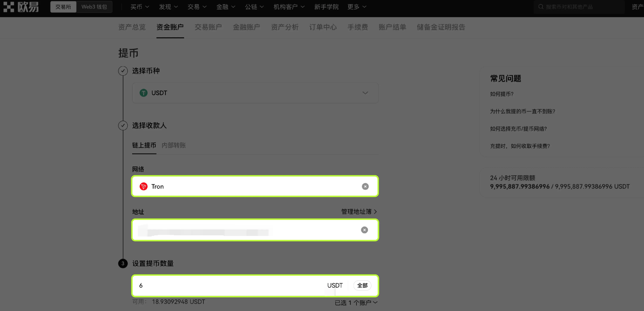Clear the withdrawal address field
Image resolution: width=644 pixels, height=311 pixels.
tap(364, 230)
